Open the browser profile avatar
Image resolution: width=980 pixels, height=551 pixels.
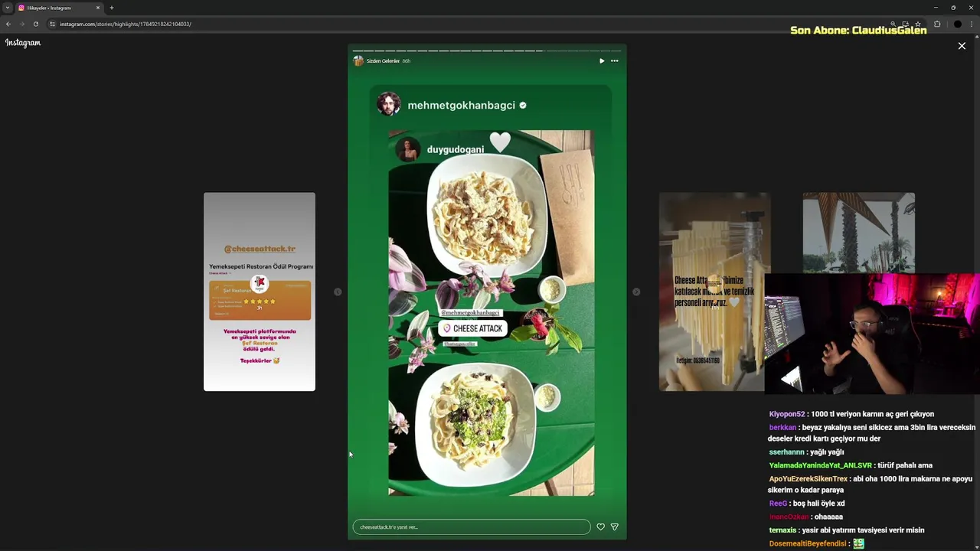coord(957,24)
